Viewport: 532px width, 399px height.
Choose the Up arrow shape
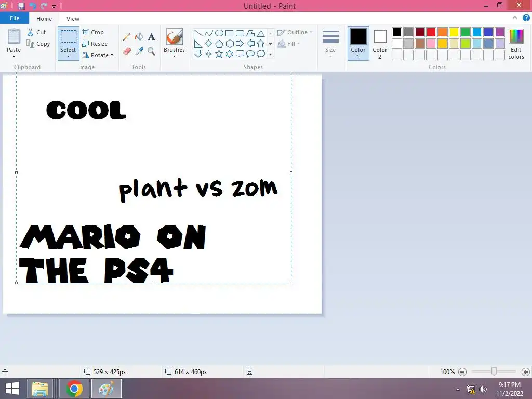[x=261, y=44]
